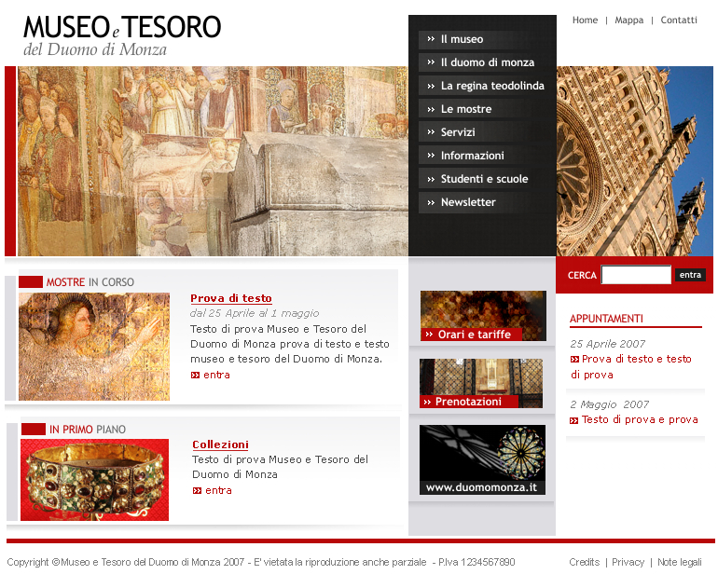Open the Collezioni title link

(220, 444)
